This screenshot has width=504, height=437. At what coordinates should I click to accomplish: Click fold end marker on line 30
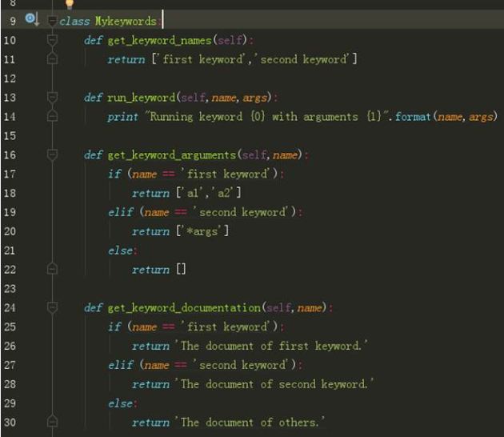point(52,422)
